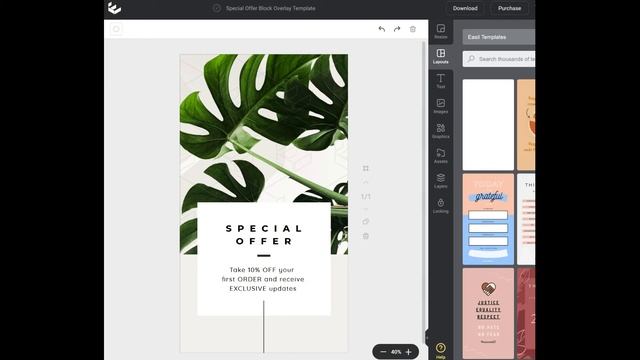Duplicate page using the copy icon

pyautogui.click(x=366, y=222)
